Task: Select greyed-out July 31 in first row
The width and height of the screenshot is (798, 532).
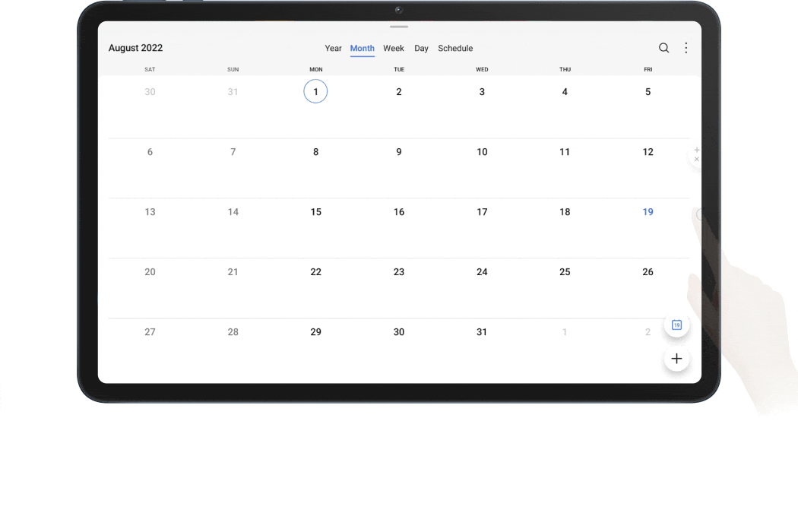Action: tap(233, 92)
